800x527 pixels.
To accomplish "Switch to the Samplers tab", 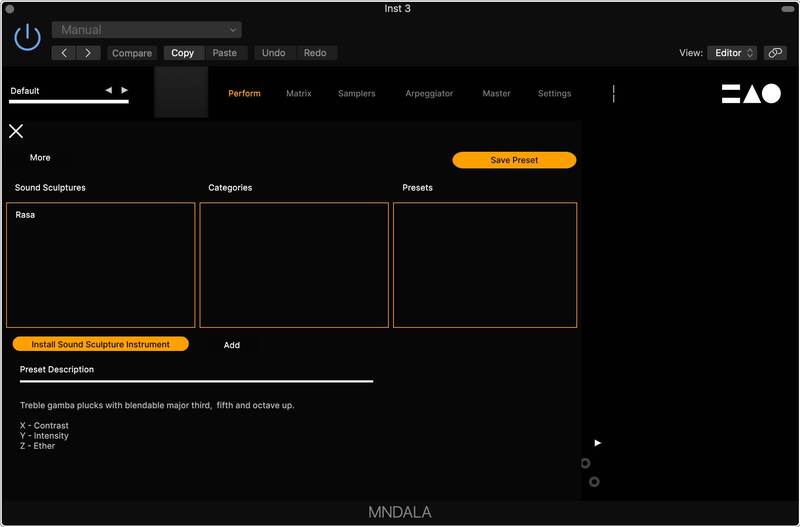I will [x=357, y=93].
